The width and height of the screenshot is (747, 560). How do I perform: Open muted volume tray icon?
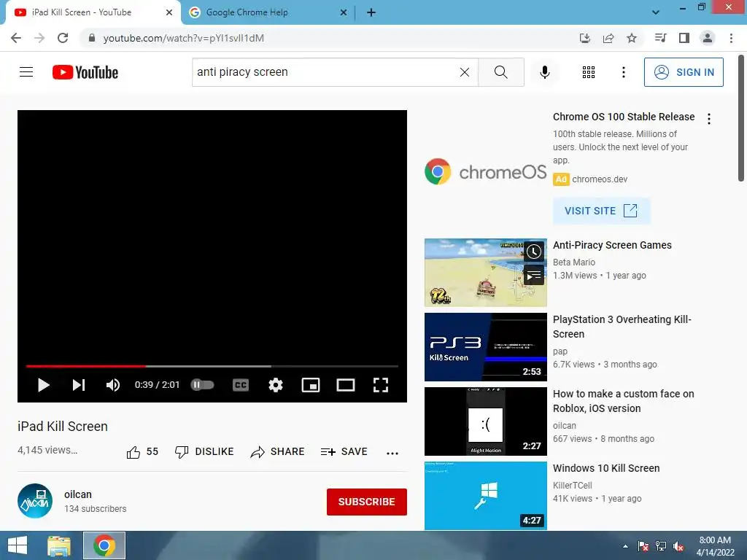[678, 546]
